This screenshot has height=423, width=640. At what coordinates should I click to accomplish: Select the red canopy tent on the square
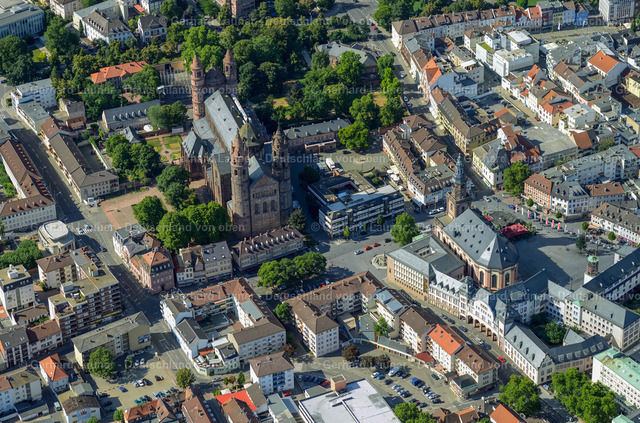click(x=515, y=231)
